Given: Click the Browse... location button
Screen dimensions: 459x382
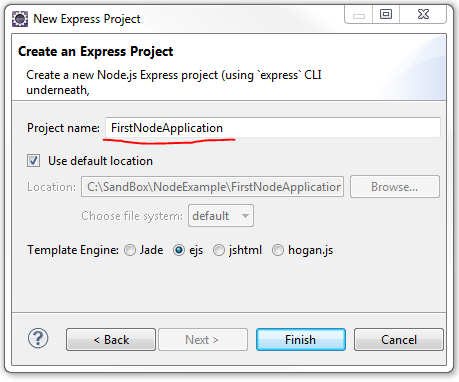Looking at the screenshot, I should [x=395, y=187].
